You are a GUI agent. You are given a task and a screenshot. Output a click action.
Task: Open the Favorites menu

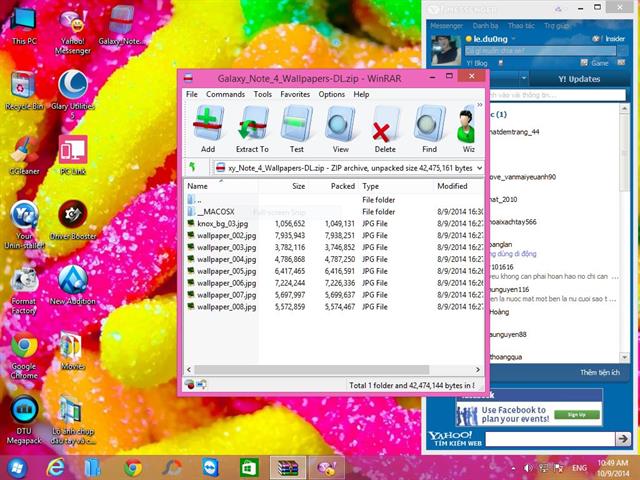[295, 94]
